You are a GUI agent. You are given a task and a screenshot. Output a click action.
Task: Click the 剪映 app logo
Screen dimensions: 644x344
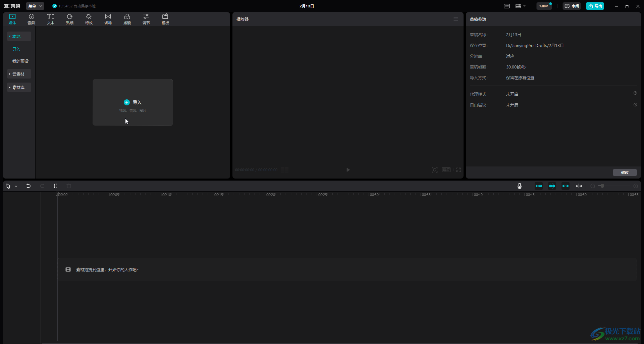[x=12, y=6]
